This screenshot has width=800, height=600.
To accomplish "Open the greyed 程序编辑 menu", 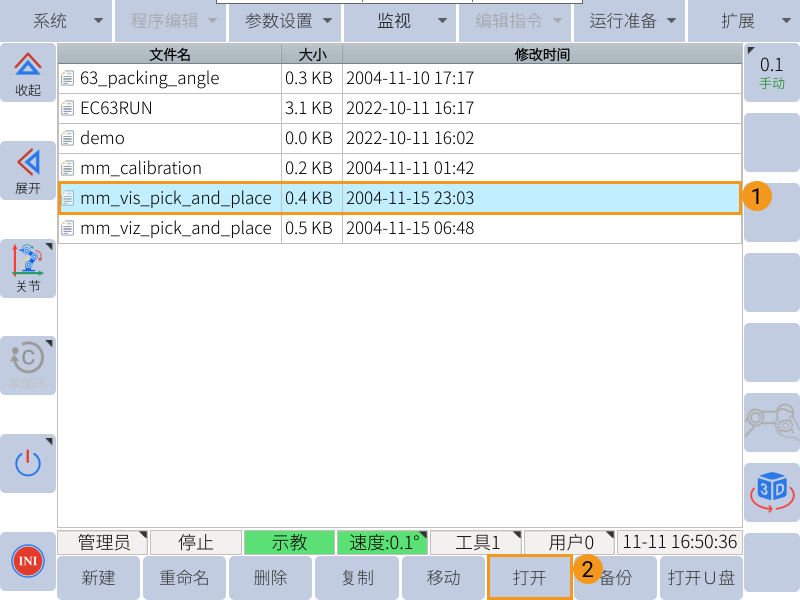I will click(170, 21).
